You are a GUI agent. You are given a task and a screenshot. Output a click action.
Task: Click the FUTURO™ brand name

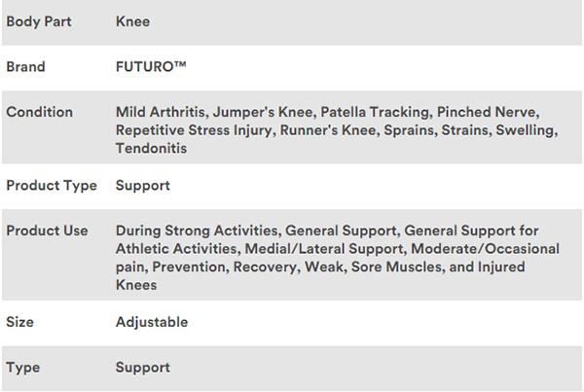click(x=153, y=68)
